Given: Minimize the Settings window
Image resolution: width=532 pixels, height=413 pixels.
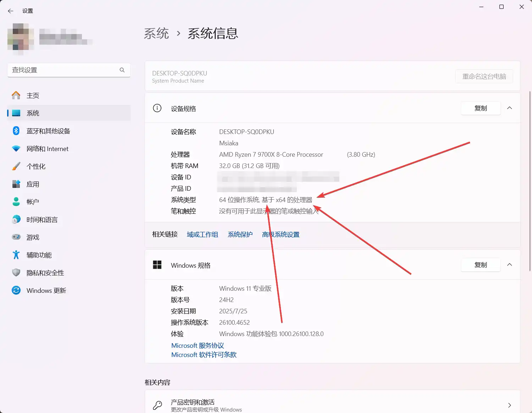Looking at the screenshot, I should coord(481,7).
